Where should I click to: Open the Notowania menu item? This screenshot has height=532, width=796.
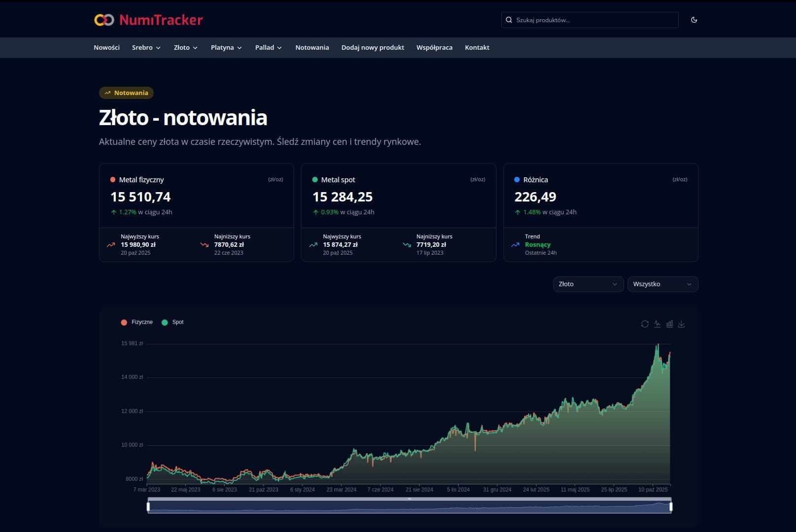tap(312, 48)
